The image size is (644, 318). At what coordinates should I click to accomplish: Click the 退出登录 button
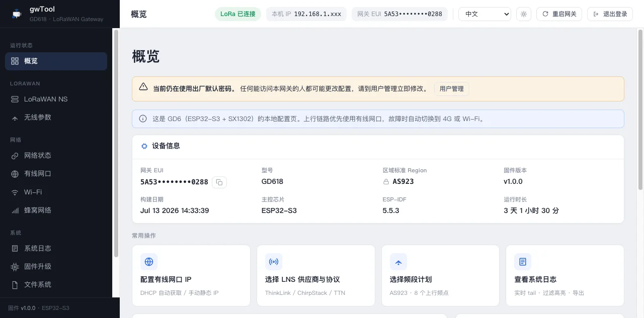point(610,14)
